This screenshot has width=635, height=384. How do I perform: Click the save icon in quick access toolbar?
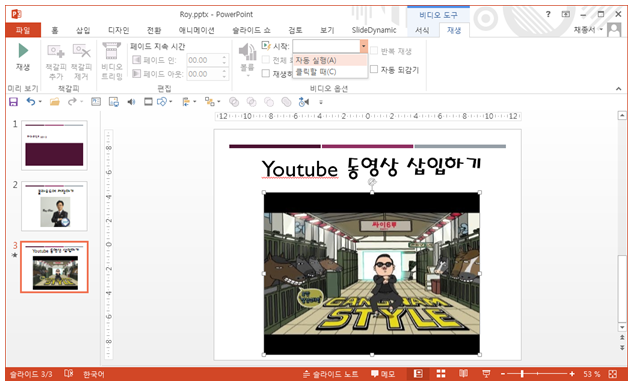click(x=13, y=102)
